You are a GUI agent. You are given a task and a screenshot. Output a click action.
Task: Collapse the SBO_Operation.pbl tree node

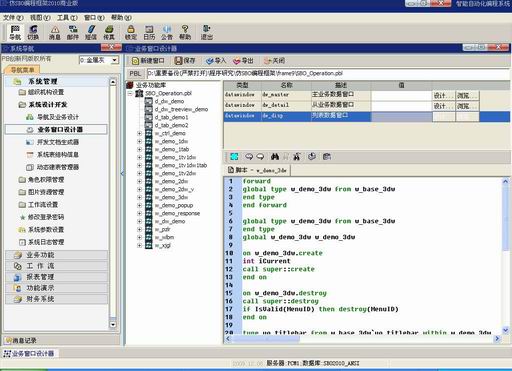coord(131,94)
